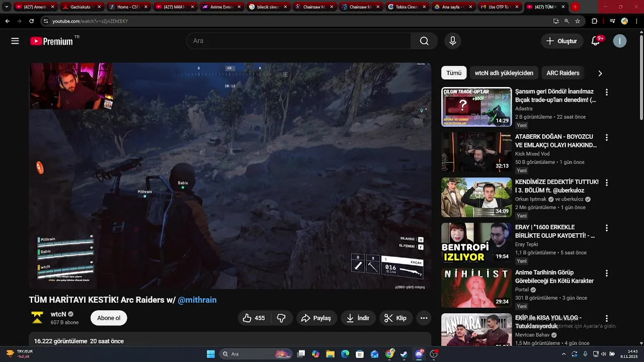Open the @mithrain mention link
Viewport: 644px width, 362px height.
pos(197,300)
